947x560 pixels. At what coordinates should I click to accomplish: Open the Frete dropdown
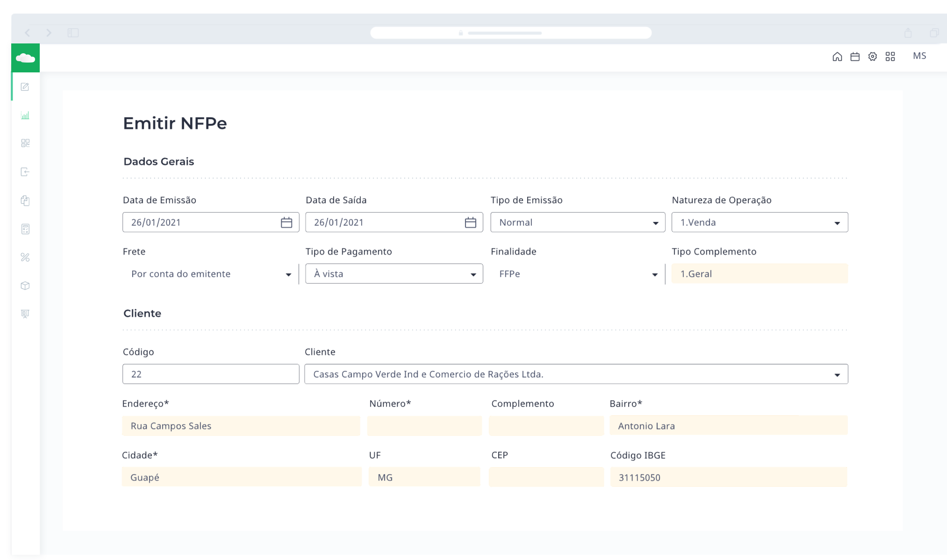(210, 274)
